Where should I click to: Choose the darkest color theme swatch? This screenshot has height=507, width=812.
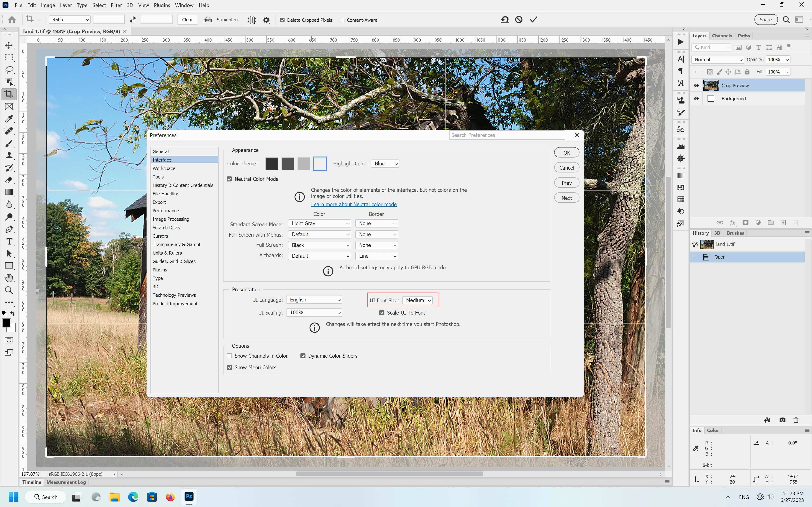click(272, 164)
